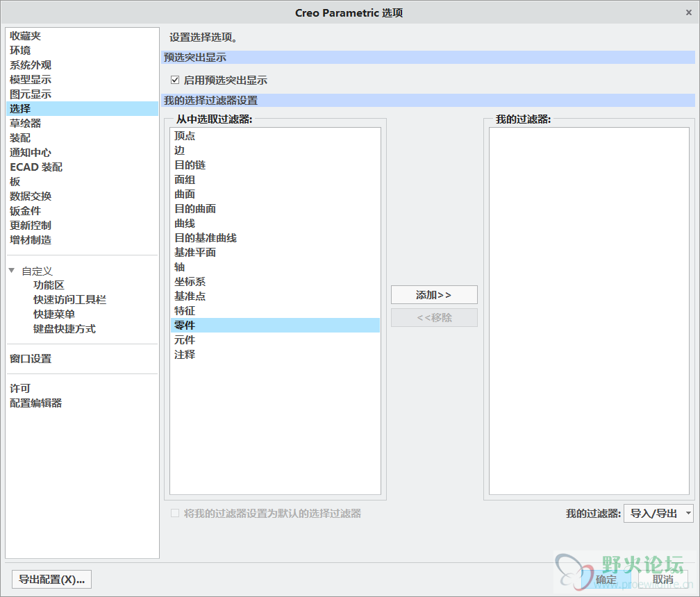Image resolution: width=700 pixels, height=597 pixels.
Task: Select 键盘快捷方式 under 自定义
Action: tap(65, 329)
